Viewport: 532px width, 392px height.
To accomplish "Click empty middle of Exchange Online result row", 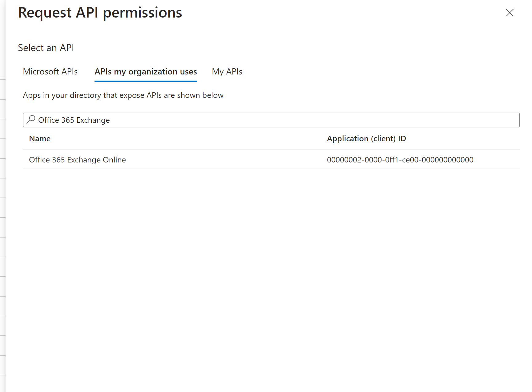I will [225, 160].
